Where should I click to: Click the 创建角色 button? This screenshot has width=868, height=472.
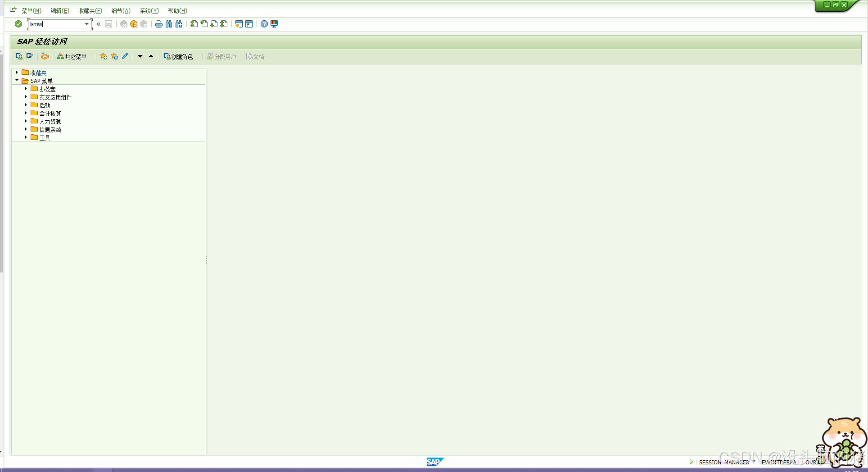(178, 56)
